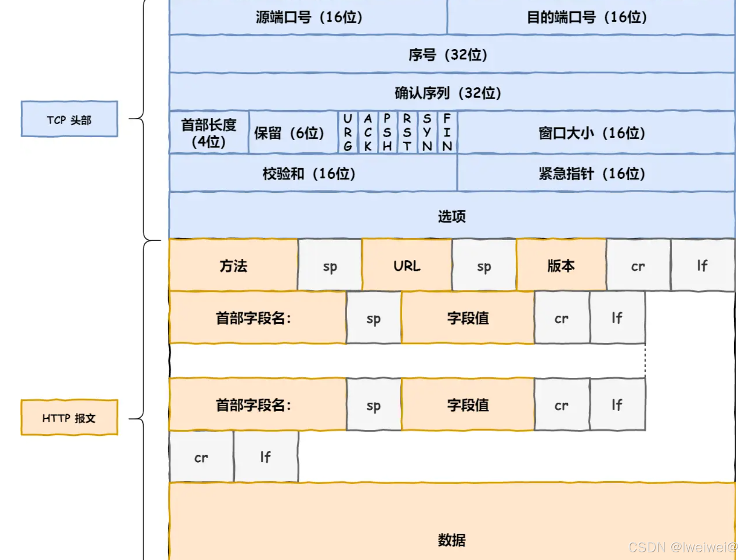Click the URG flag box

tap(348, 133)
